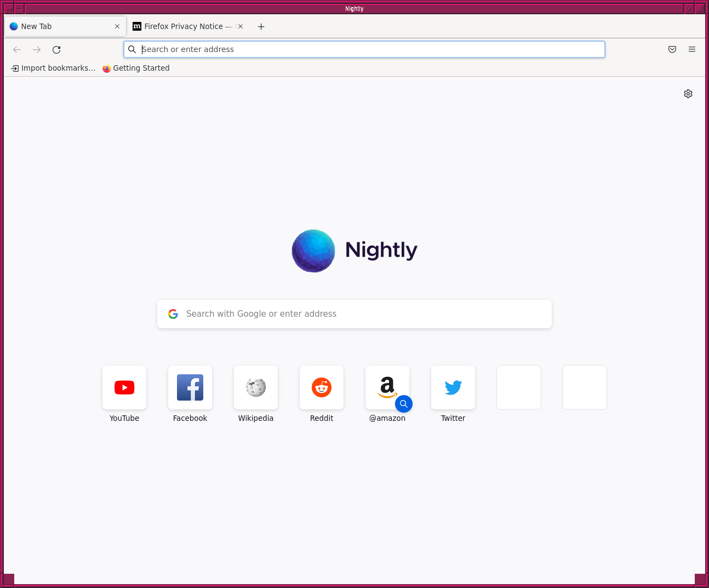709x588 pixels.
Task: Open the Save to Pocket icon
Action: tap(672, 49)
